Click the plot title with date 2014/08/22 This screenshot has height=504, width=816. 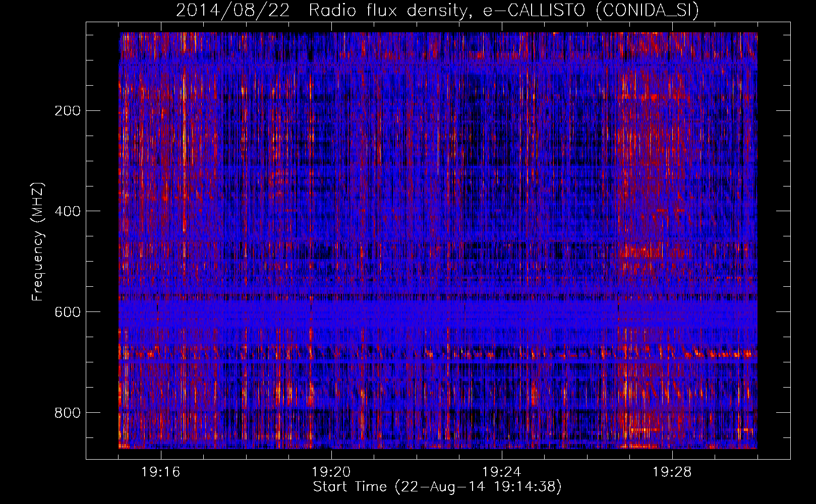437,10
